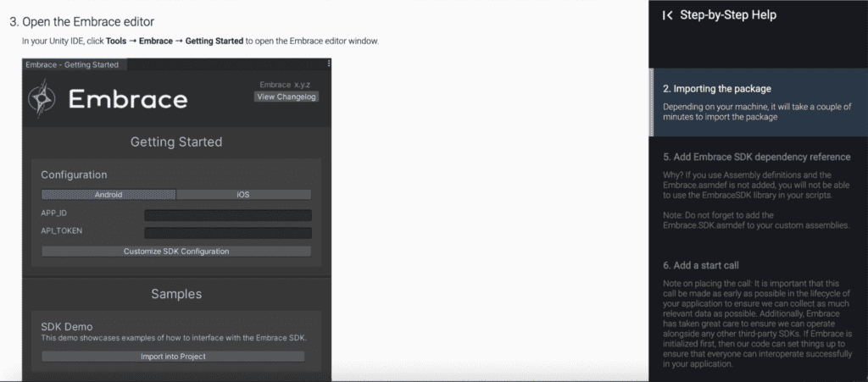Collapse the Step-by-Step Help panel arrow

[x=668, y=15]
